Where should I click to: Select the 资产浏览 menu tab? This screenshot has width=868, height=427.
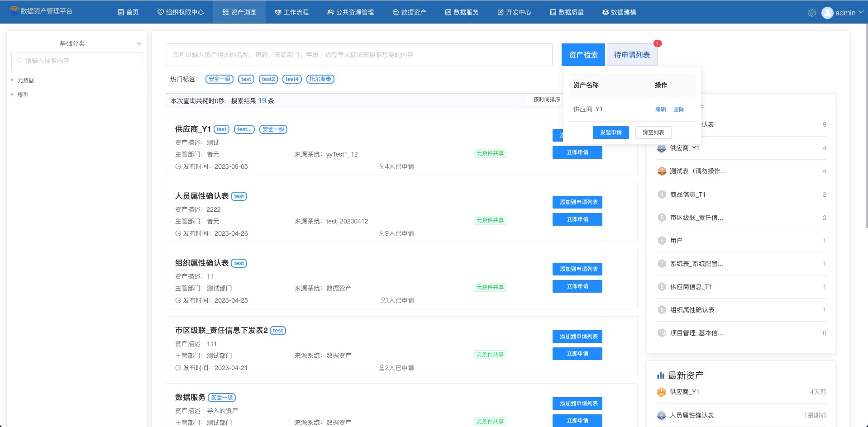tap(239, 12)
